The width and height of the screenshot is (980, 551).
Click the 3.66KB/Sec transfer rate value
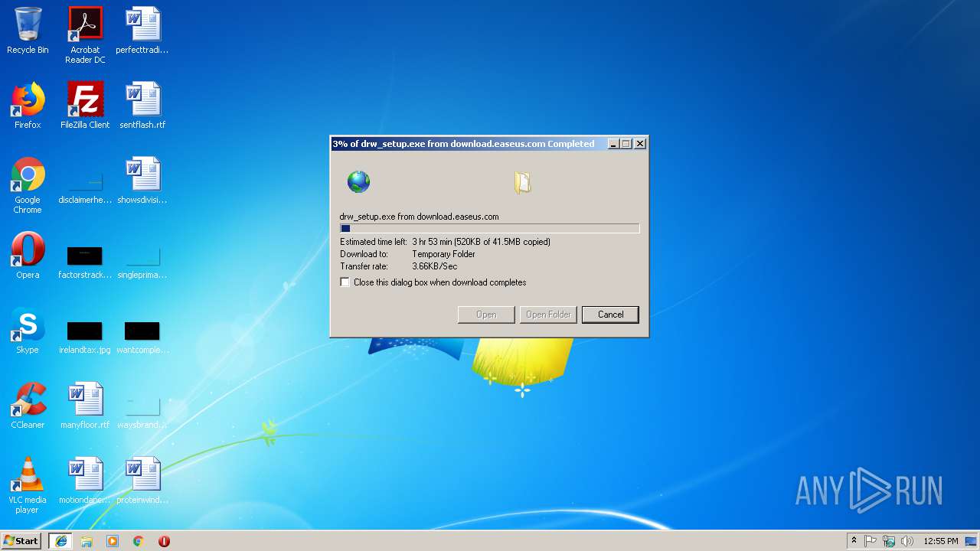tap(434, 266)
